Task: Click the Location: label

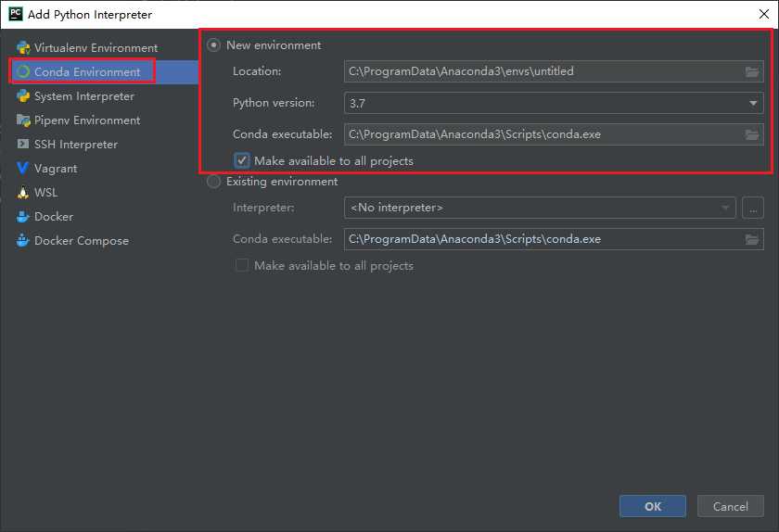Action: click(x=257, y=71)
